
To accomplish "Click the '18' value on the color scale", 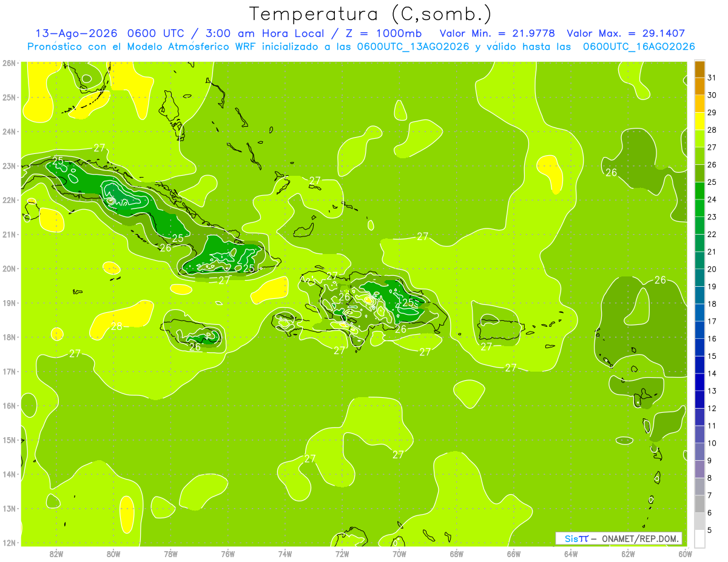I will point(712,303).
